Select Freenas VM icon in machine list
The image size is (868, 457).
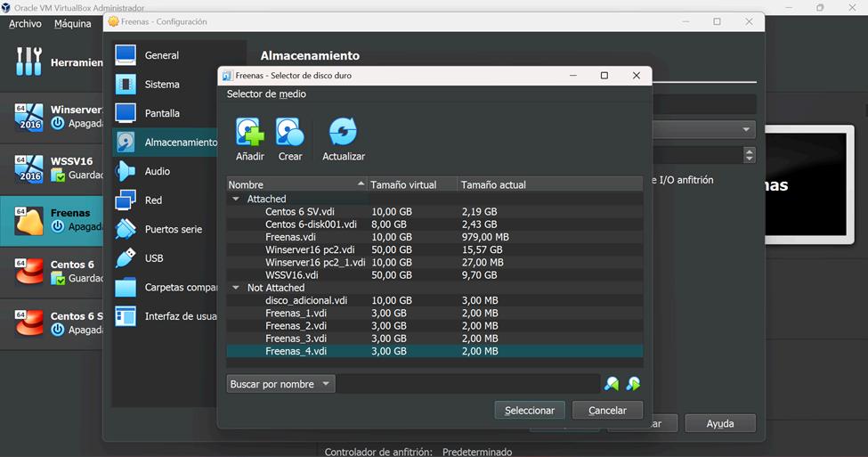[28, 220]
